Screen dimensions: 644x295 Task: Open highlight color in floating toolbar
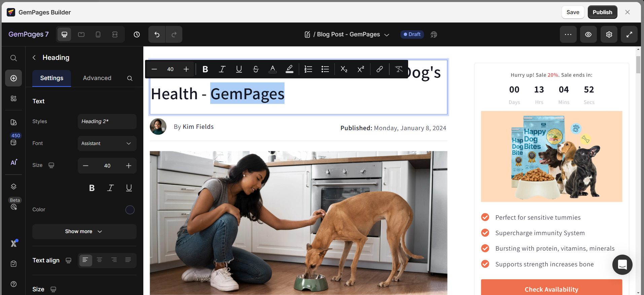coord(289,69)
